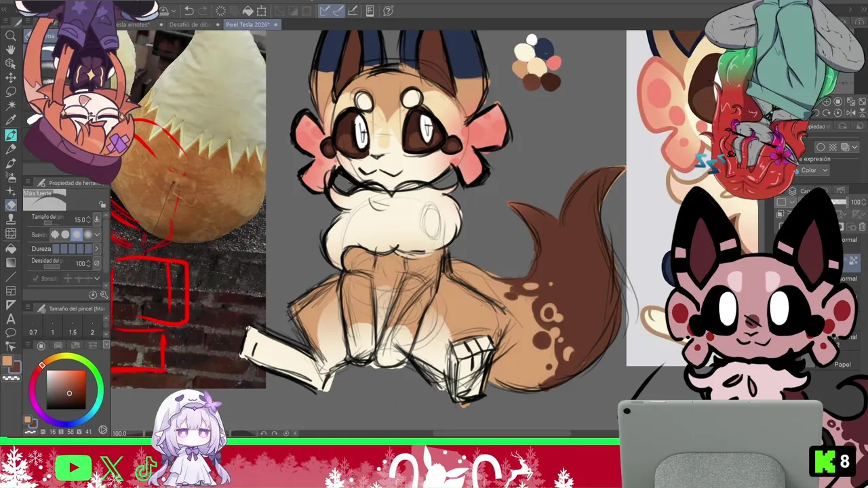
Task: Select the Move Layer tool
Action: (11, 78)
